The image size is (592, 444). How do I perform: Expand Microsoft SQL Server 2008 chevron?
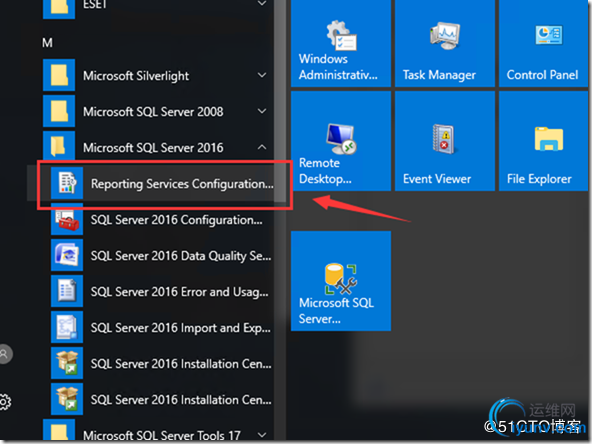pyautogui.click(x=262, y=111)
